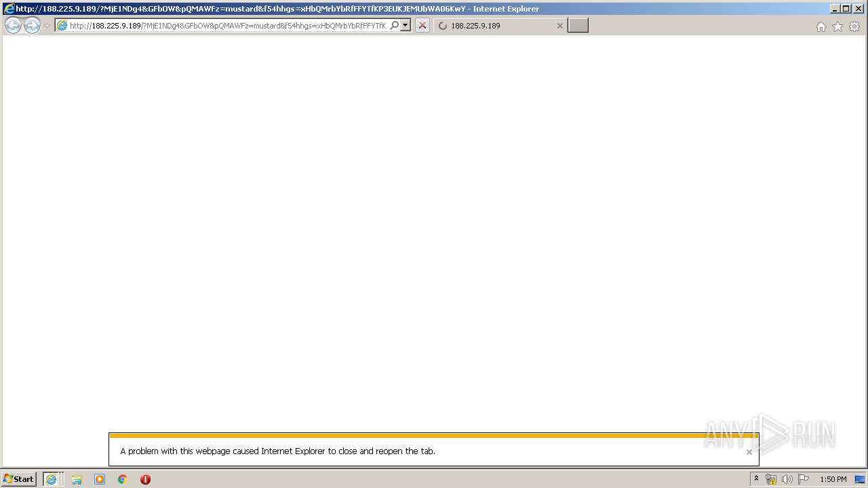
Task: Open the network tray icon
Action: click(771, 479)
